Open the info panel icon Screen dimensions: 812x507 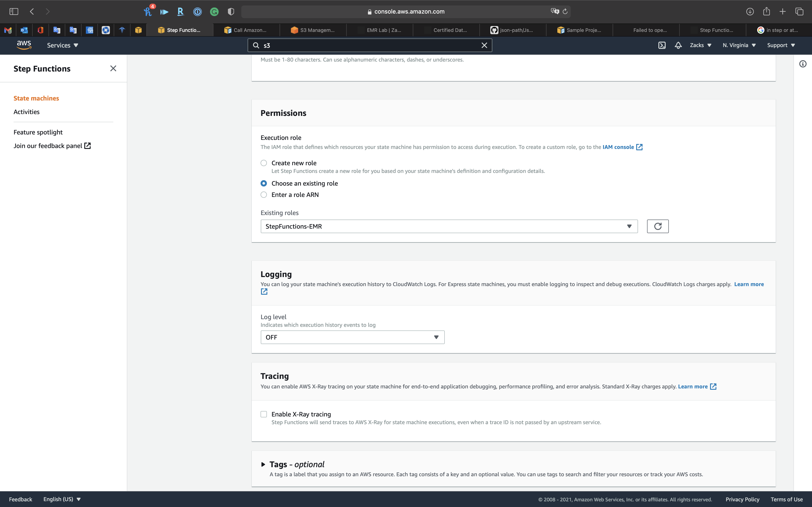(803, 64)
